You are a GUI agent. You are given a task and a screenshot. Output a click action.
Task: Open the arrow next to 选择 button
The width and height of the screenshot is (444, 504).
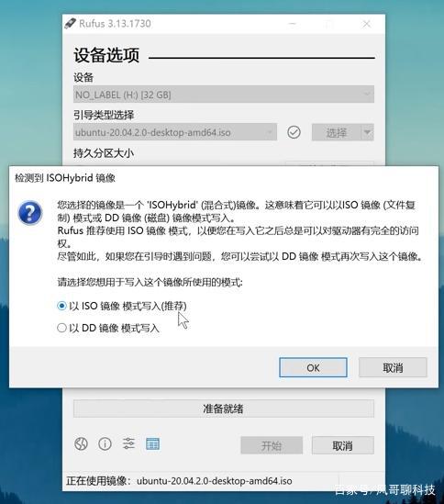[x=367, y=132]
